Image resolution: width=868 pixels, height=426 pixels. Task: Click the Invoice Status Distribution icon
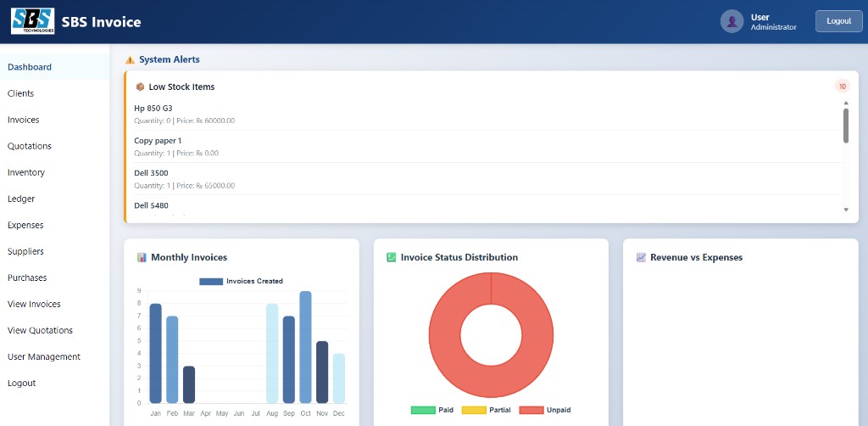(x=392, y=258)
